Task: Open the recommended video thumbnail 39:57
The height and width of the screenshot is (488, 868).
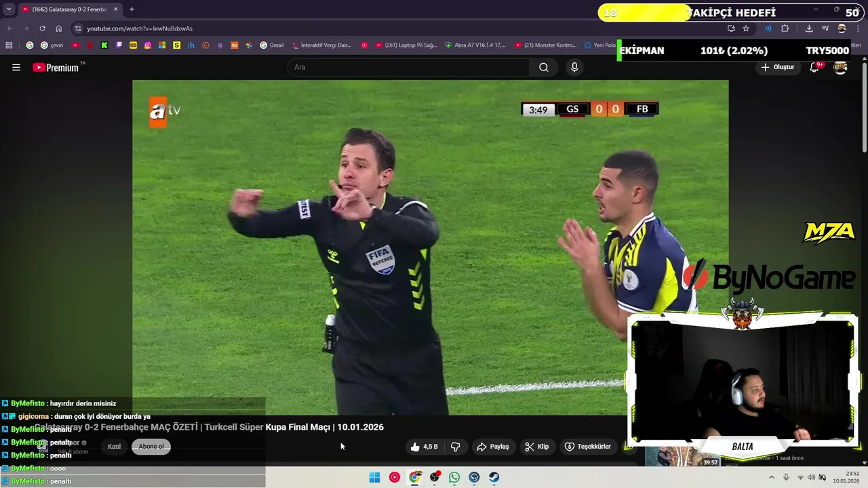Action: [683, 456]
